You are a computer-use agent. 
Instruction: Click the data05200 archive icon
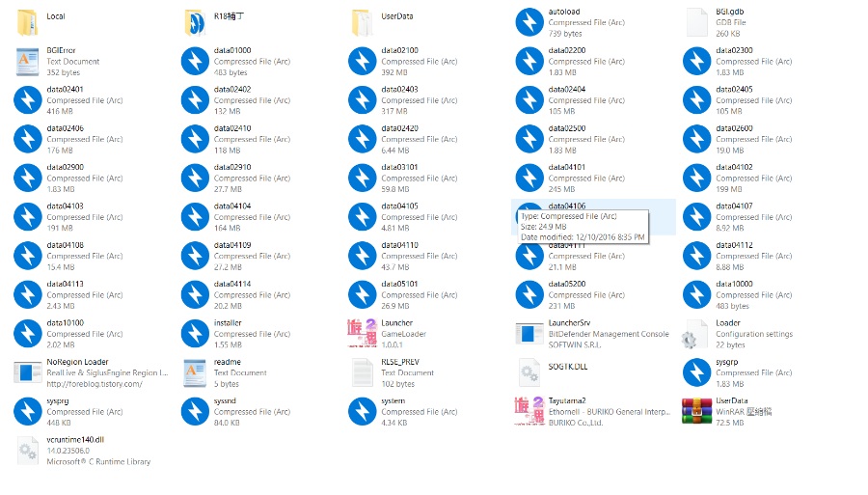529,294
